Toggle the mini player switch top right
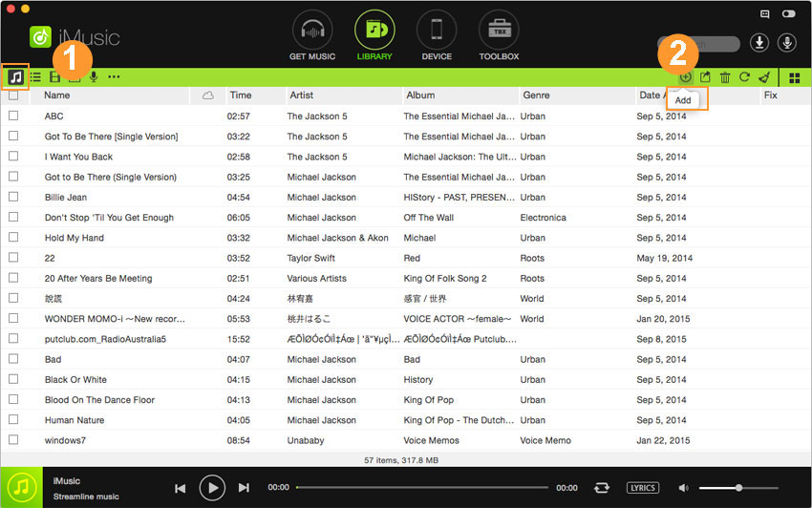 click(x=789, y=14)
